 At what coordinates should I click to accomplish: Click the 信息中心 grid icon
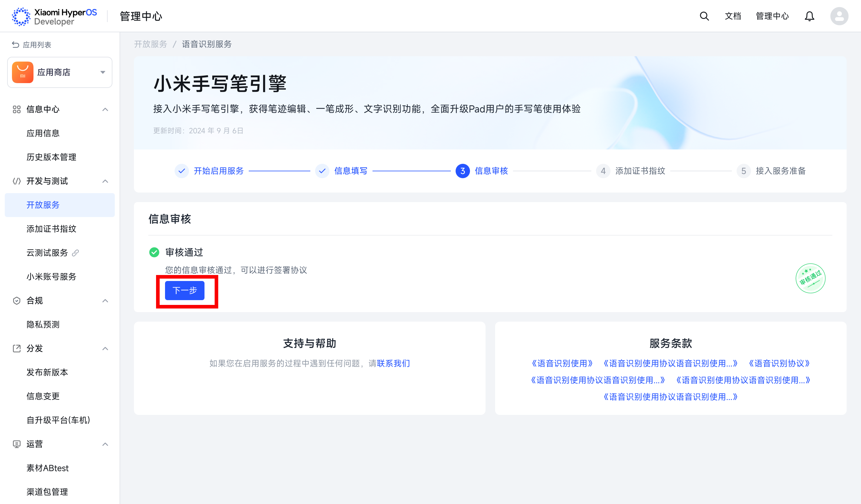[17, 109]
